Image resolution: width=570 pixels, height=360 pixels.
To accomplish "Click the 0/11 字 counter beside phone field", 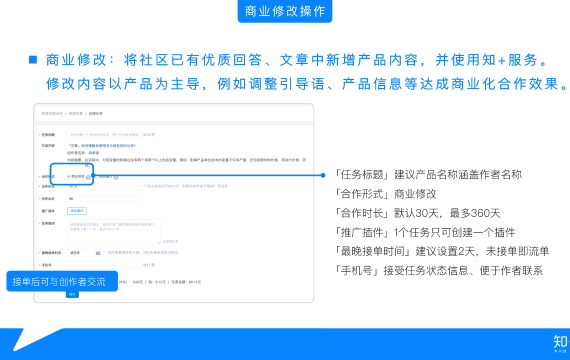I will pyautogui.click(x=149, y=265).
